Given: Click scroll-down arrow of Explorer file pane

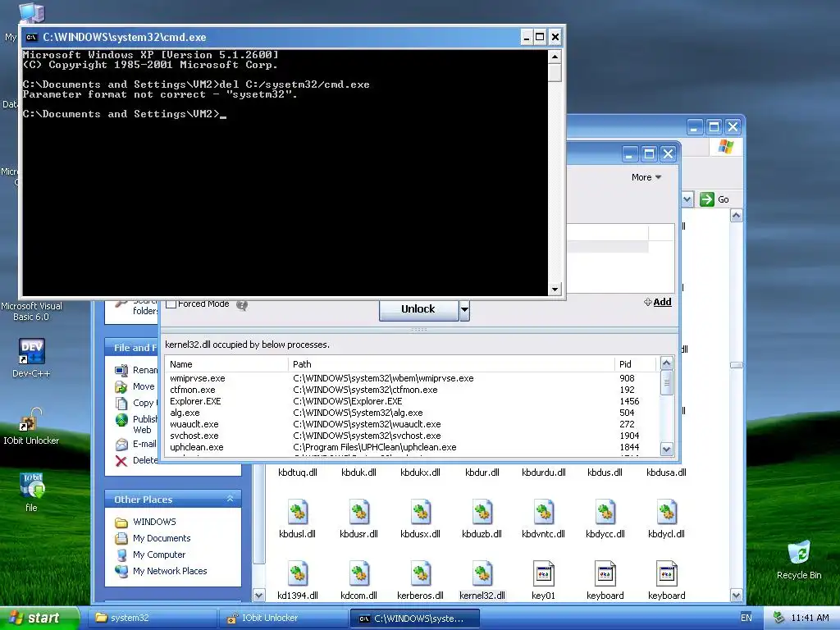Looking at the screenshot, I should (736, 596).
